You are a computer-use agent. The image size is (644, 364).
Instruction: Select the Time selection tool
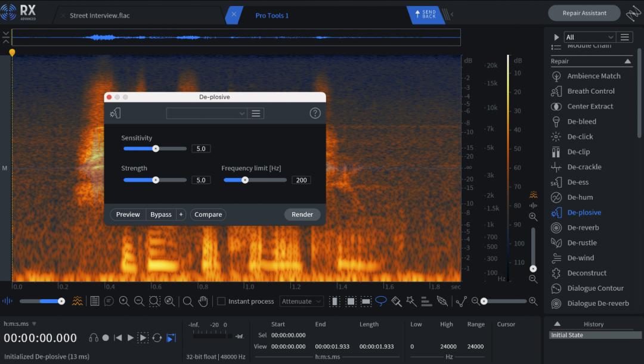[x=335, y=301]
